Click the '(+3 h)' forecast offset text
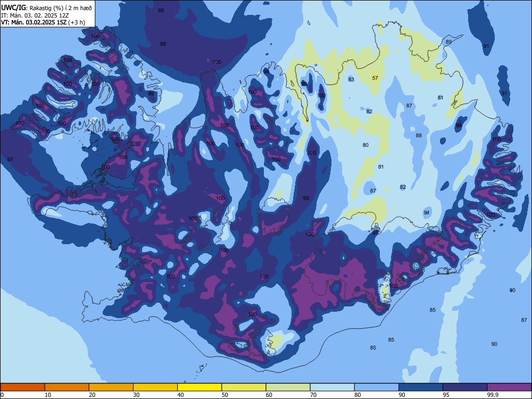Image resolution: width=532 pixels, height=399 pixels. [77, 22]
